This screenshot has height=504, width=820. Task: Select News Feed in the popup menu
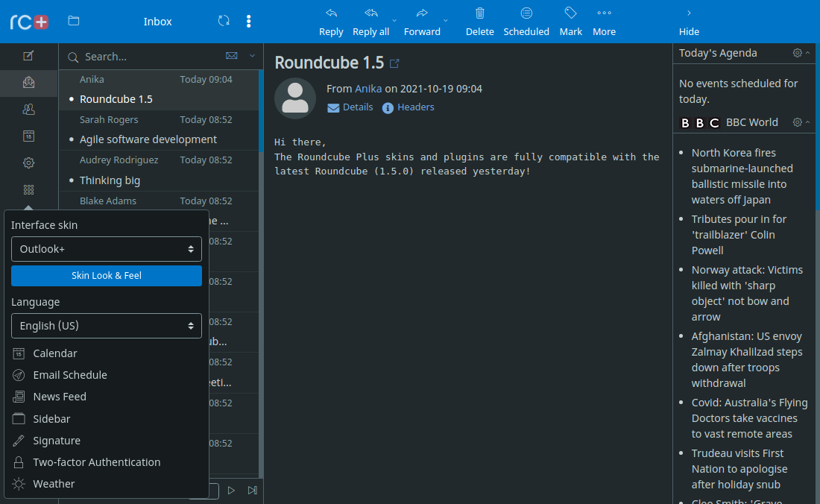click(106, 397)
